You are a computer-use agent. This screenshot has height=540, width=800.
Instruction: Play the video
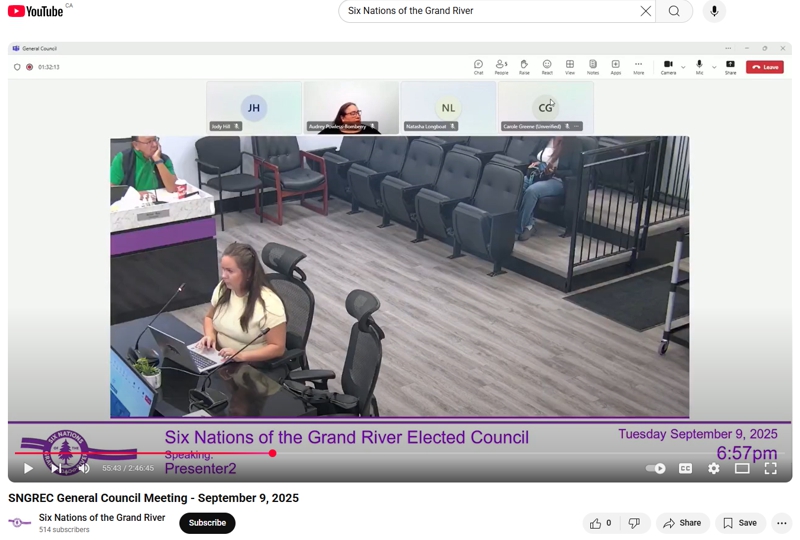pyautogui.click(x=28, y=468)
